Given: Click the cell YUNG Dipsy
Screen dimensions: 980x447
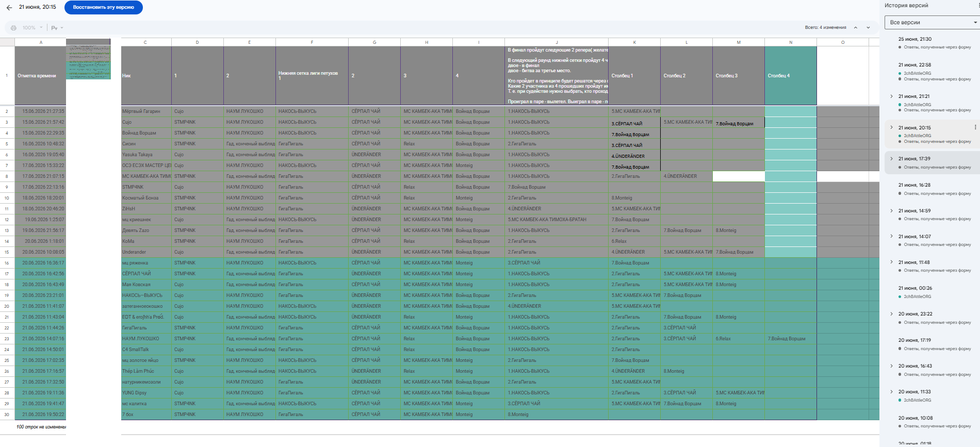Looking at the screenshot, I should tap(146, 393).
